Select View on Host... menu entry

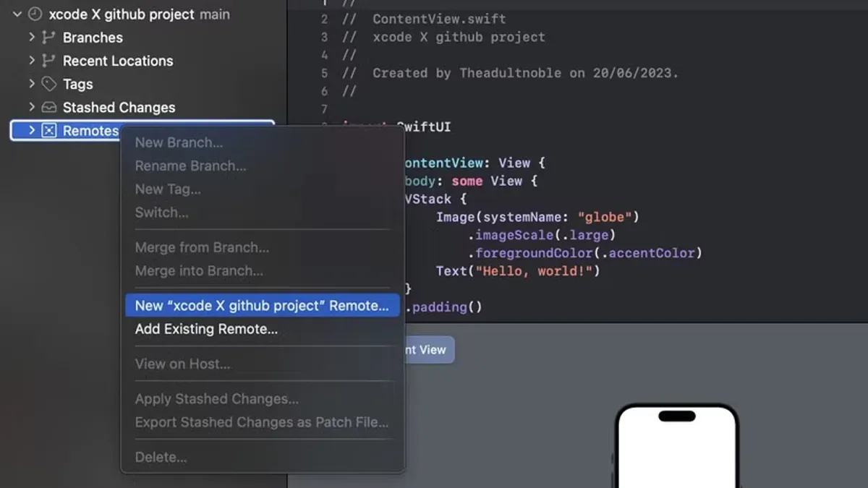tap(262, 364)
